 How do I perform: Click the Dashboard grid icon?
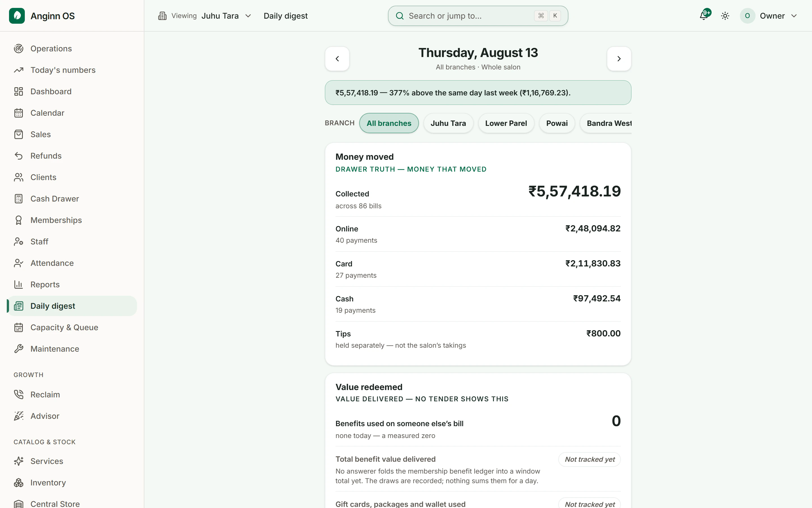tap(19, 91)
